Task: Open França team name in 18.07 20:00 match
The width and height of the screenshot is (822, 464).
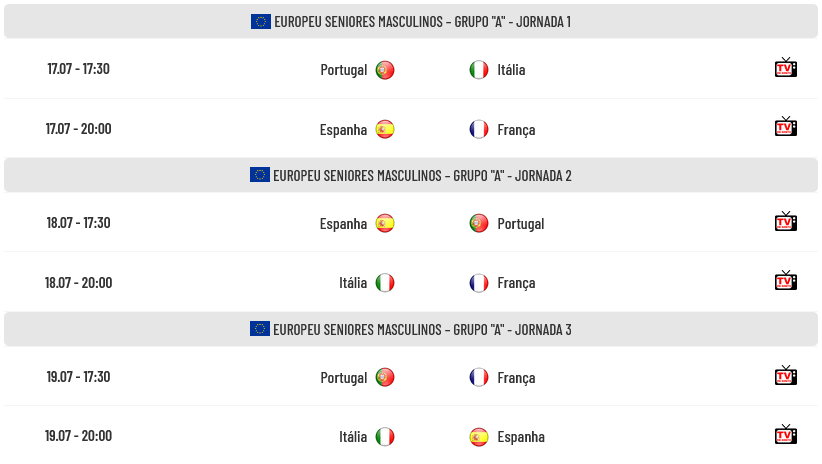Action: 516,283
